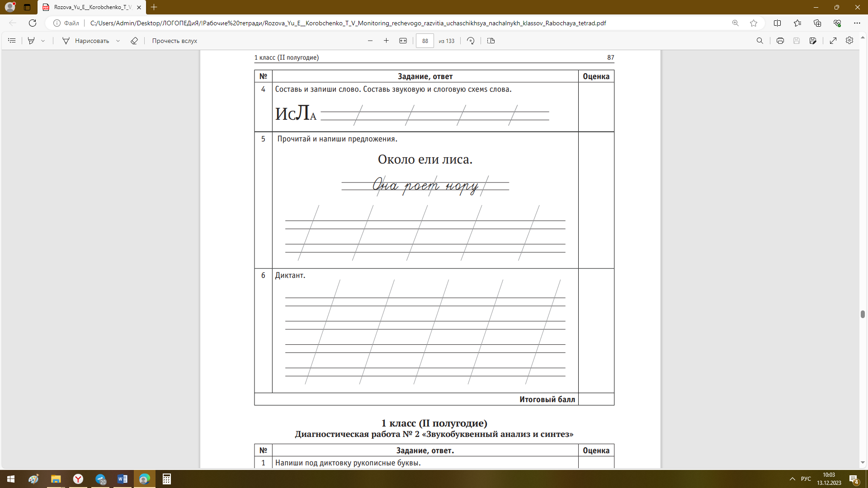Select the eraser tool
Image resolution: width=868 pixels, height=488 pixels.
click(134, 41)
